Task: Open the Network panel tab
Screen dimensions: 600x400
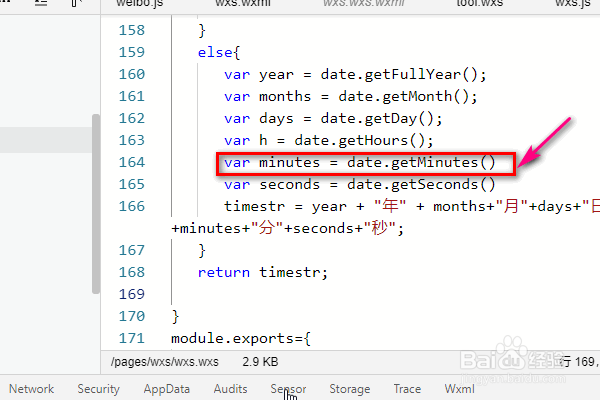Action: pos(31,389)
